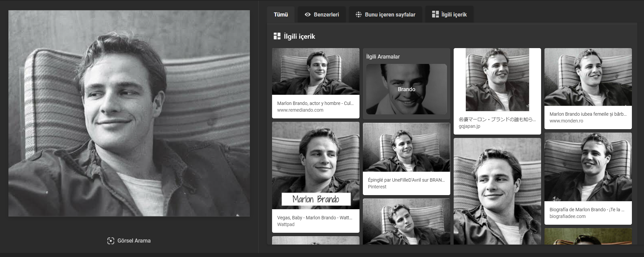This screenshot has width=644, height=257.
Task: Open the Tümü tab
Action: (x=281, y=14)
